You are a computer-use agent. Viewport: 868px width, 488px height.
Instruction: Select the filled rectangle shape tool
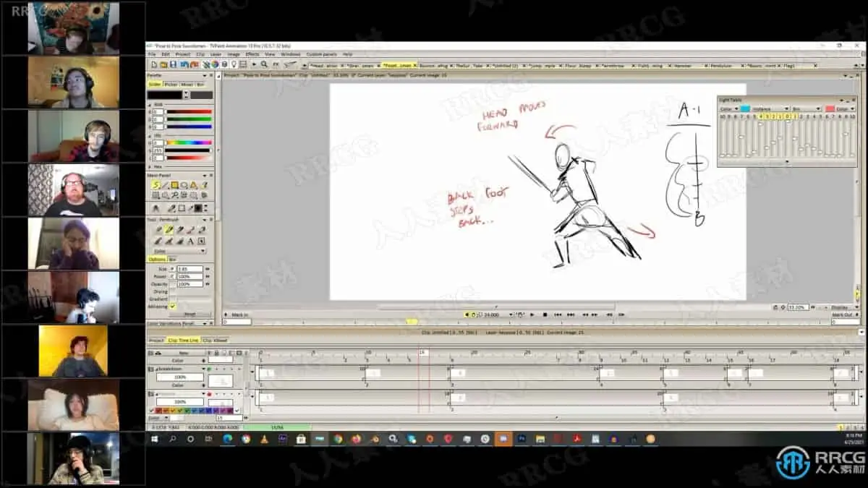174,185
